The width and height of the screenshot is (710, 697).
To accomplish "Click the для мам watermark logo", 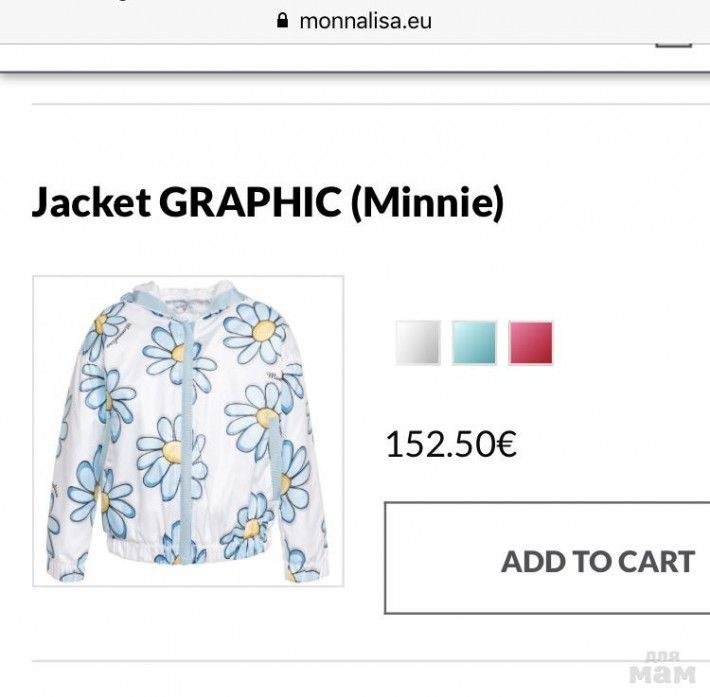I will [x=663, y=669].
